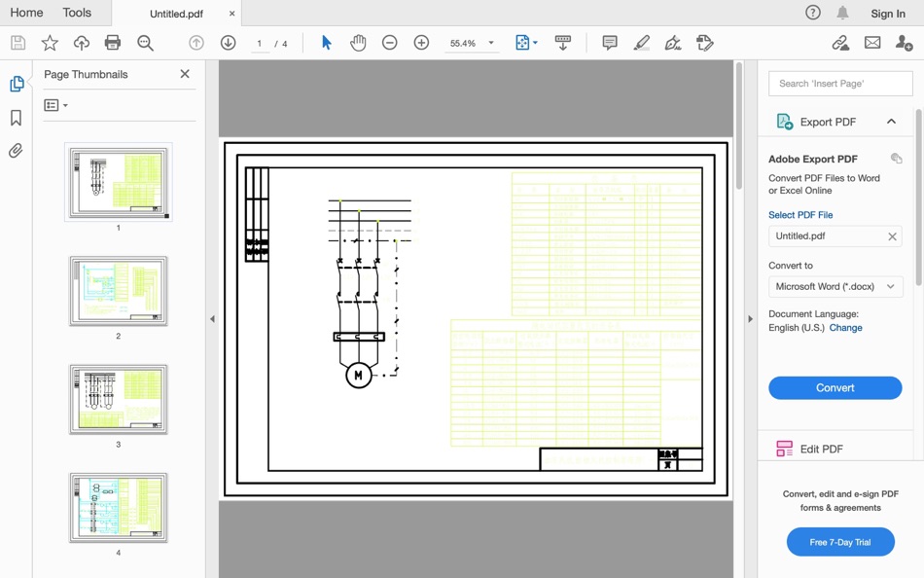
Task: Select page 3 thumbnail
Action: pyautogui.click(x=118, y=399)
